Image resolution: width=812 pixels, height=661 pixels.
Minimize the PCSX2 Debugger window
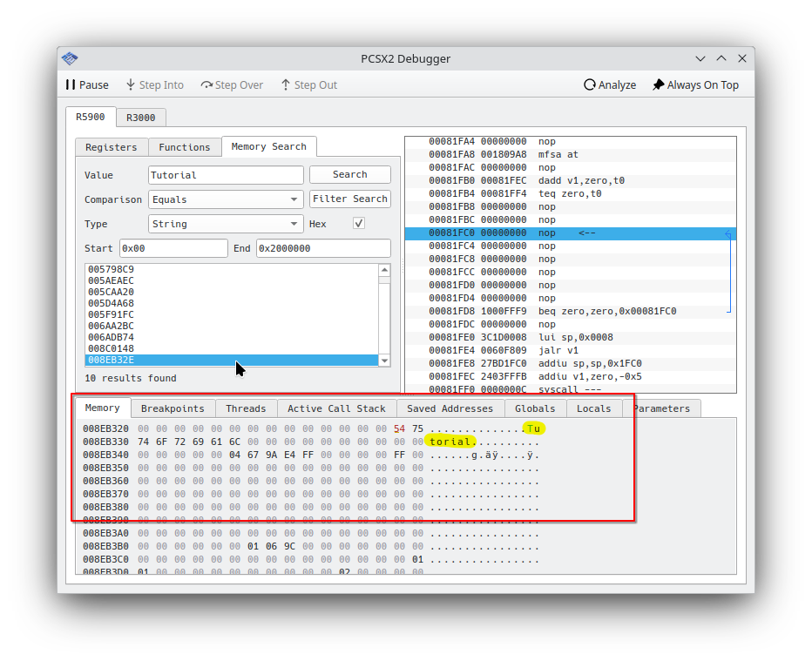(700, 58)
